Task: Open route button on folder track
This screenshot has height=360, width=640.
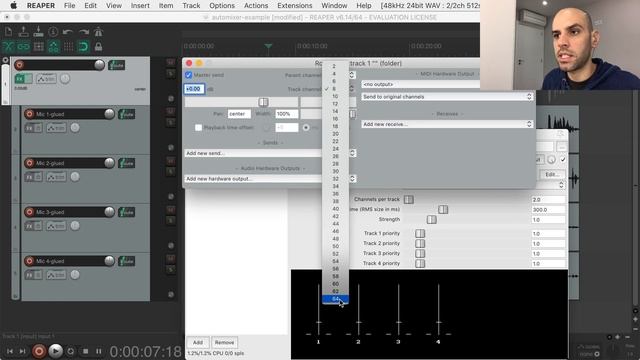Action: point(117,65)
